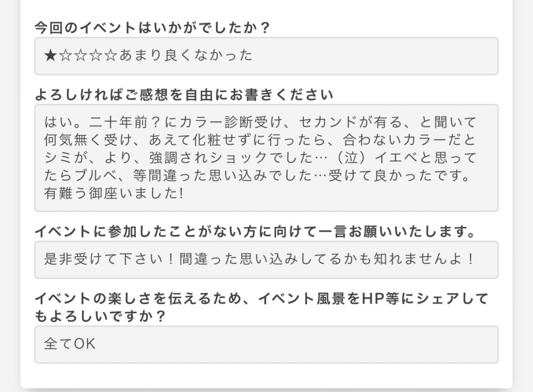Click the comment line beginning たらブルベ
Viewport: 533px width, 392px height.
257,175
